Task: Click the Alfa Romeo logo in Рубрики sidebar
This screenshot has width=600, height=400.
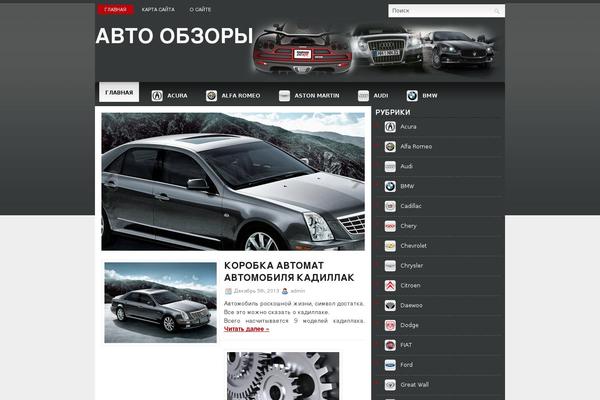Action: (x=390, y=147)
